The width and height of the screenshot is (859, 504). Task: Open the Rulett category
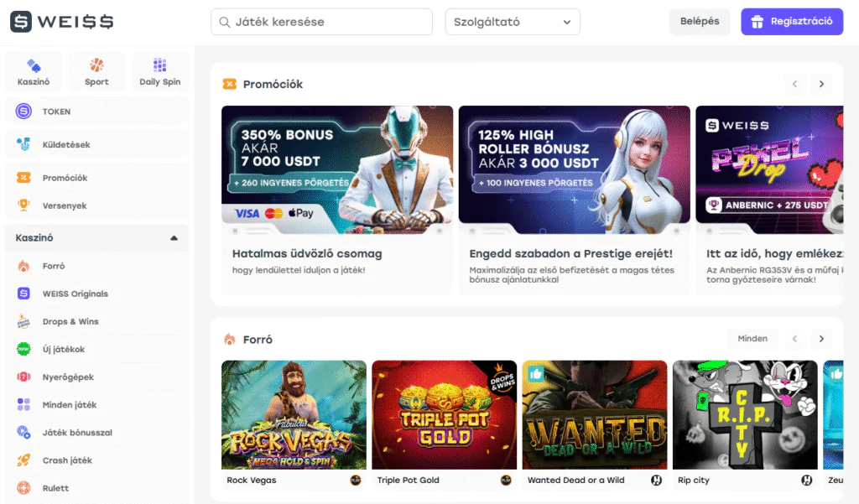tap(97, 488)
